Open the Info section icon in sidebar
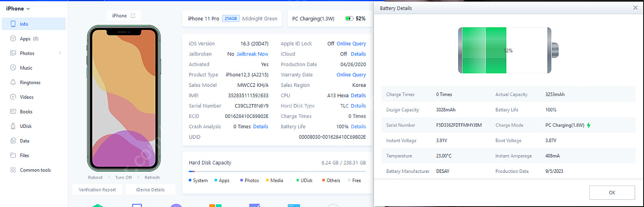 [13, 24]
